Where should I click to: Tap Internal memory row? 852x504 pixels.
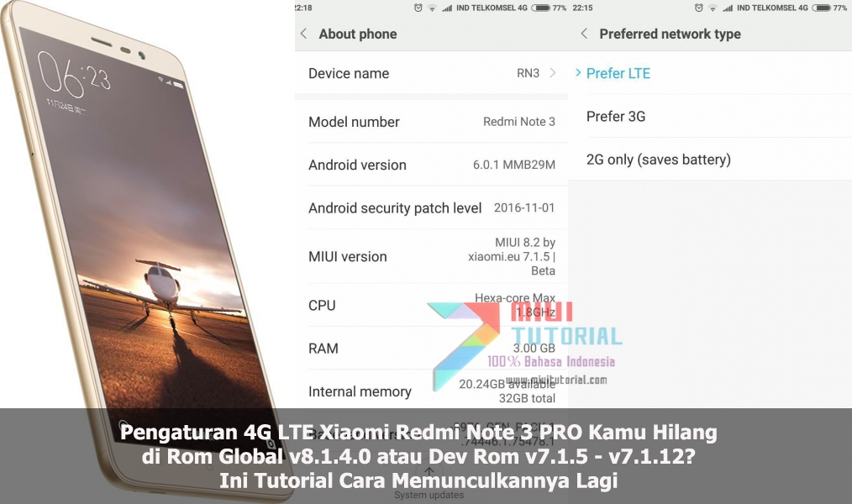coord(431,391)
